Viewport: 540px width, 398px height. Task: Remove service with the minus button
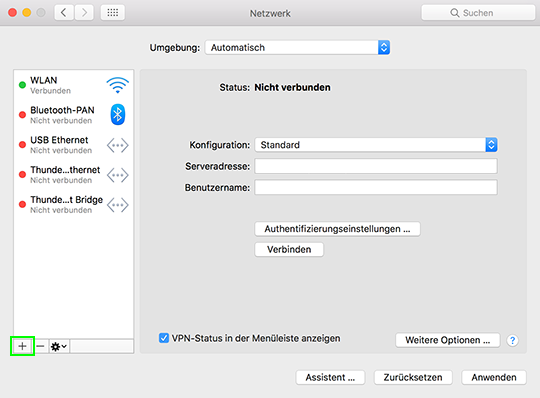tap(41, 346)
